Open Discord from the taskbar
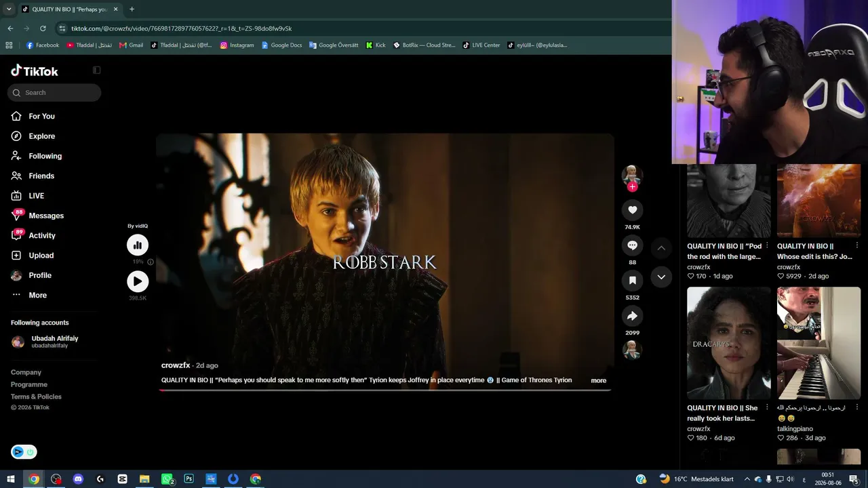 pos(78,479)
